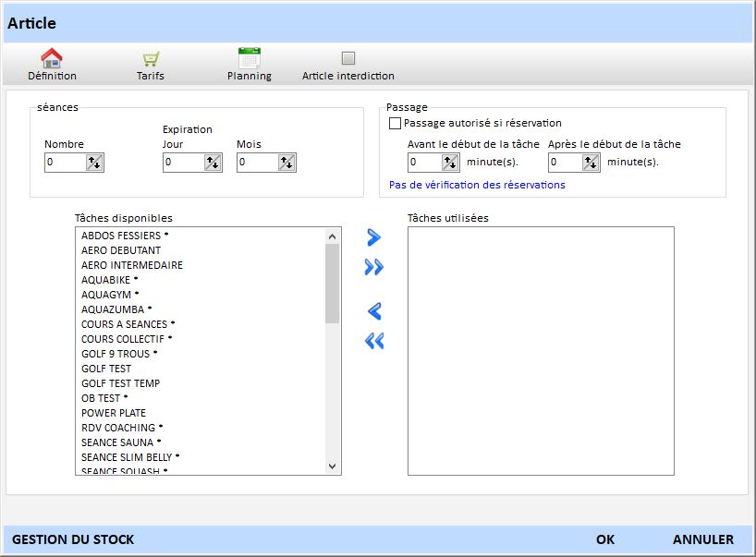This screenshot has width=756, height=557.
Task: Remove all tasks with double left arrow
Action: click(x=373, y=342)
